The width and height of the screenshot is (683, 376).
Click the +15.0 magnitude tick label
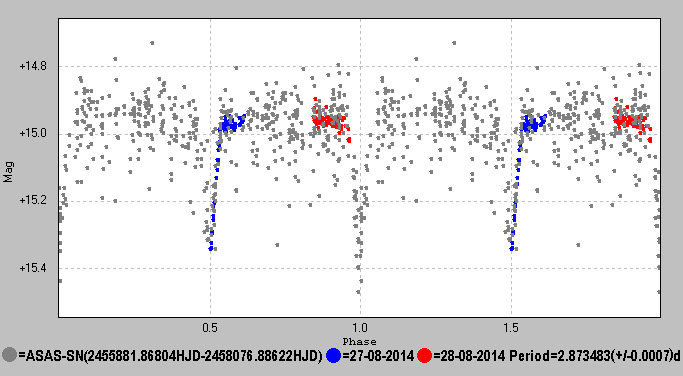33,133
